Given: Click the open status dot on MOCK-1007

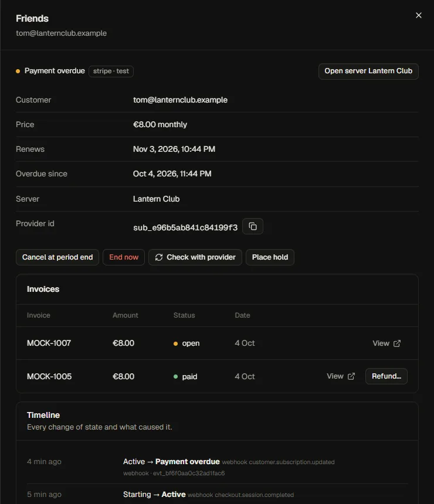Looking at the screenshot, I should point(176,343).
